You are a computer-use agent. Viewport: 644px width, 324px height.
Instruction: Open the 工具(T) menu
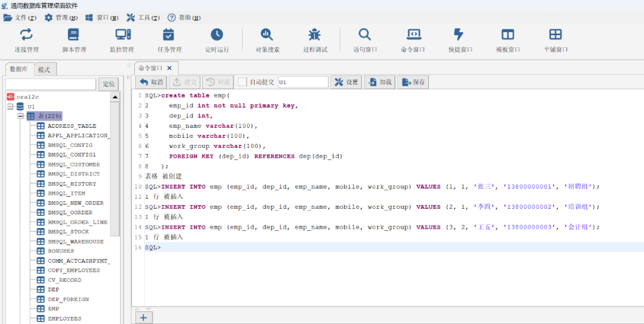(143, 18)
